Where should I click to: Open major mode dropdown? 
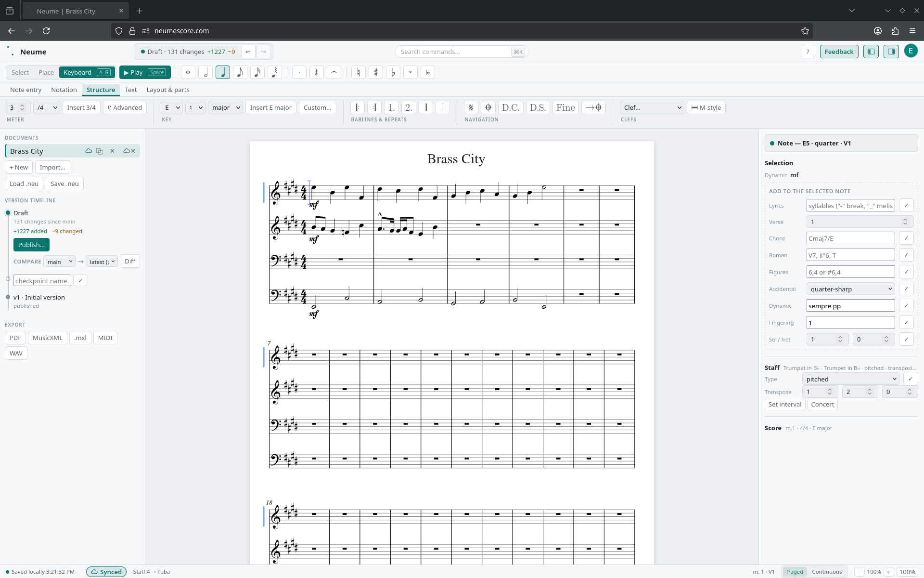point(225,107)
